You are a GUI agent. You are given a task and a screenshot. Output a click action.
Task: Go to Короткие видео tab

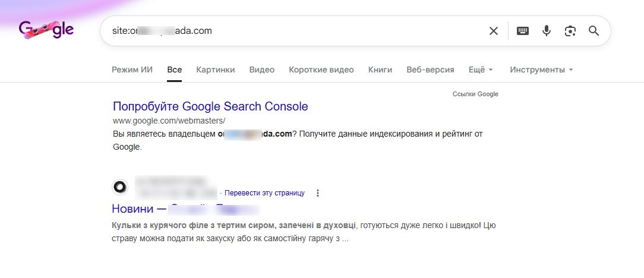pyautogui.click(x=321, y=69)
